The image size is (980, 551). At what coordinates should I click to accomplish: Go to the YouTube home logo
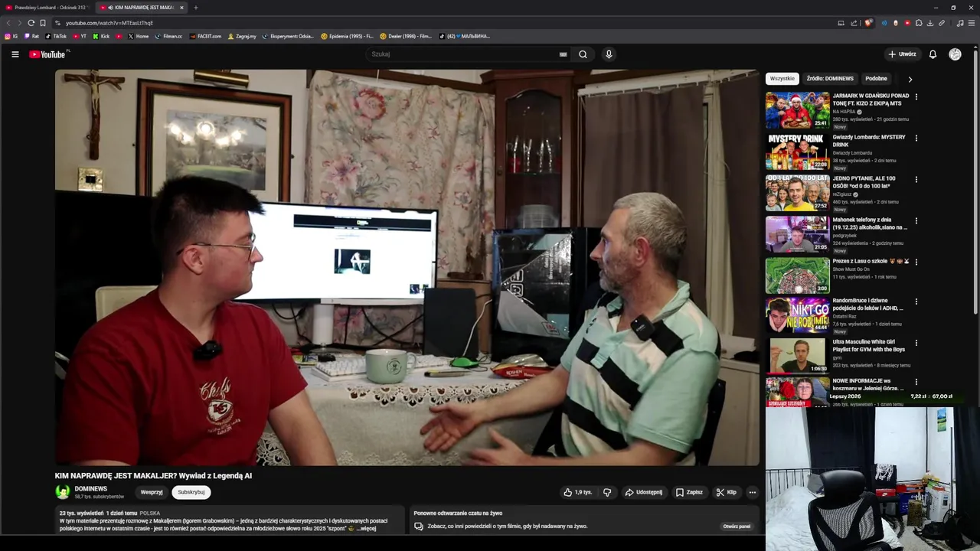tap(47, 54)
